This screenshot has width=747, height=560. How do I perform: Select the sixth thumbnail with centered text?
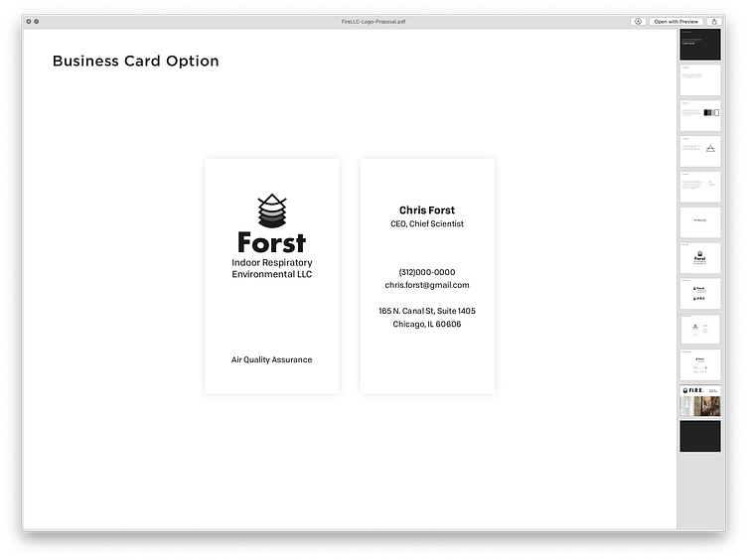pyautogui.click(x=700, y=222)
